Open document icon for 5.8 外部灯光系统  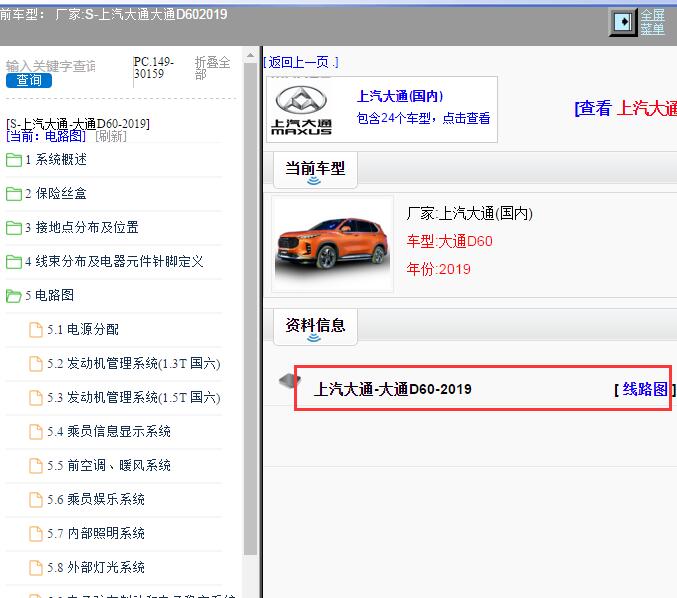(x=36, y=568)
